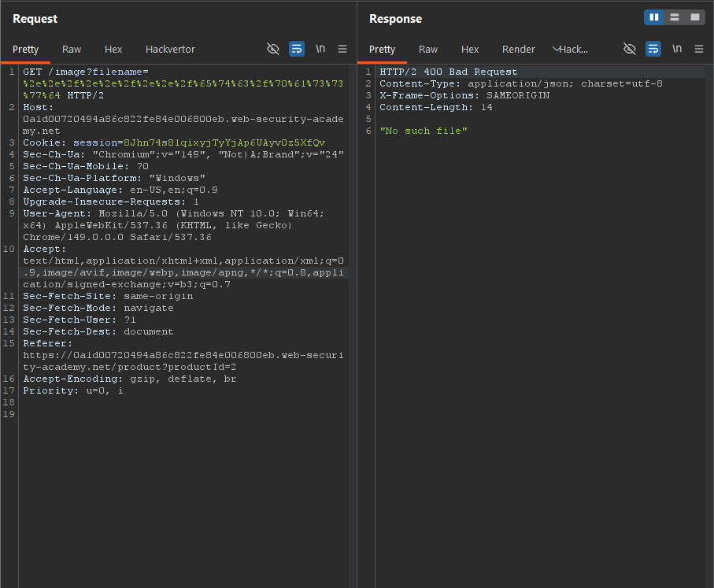Show \n line breaks in Response panel
The width and height of the screenshot is (714, 588).
(677, 49)
